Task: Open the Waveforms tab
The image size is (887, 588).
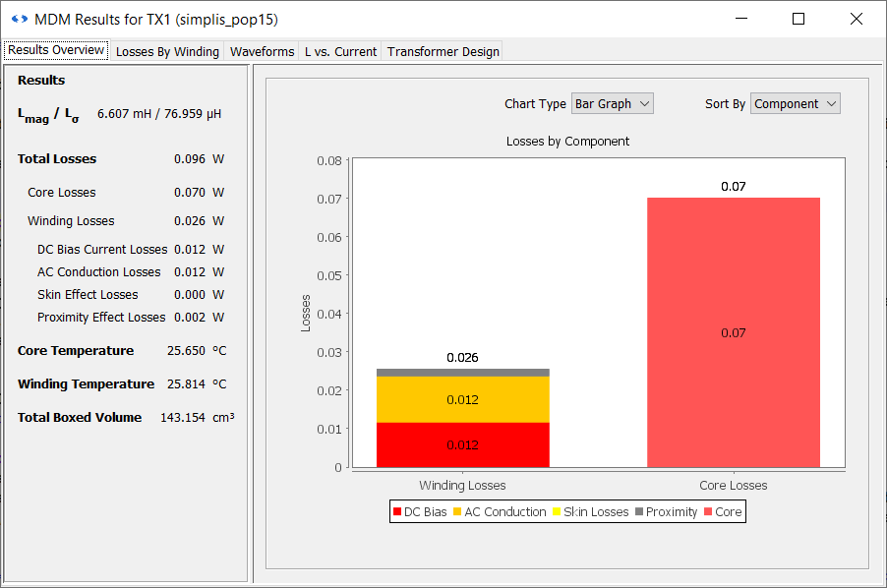Action: [262, 51]
